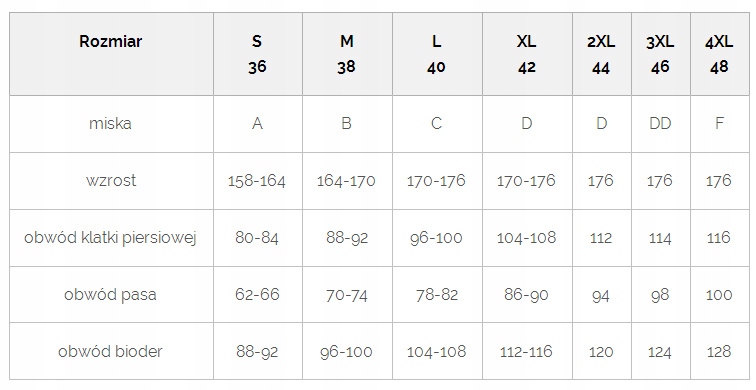Click the L 40 column header
Image resolution: width=756 pixels, height=390 pixels.
pos(438,54)
